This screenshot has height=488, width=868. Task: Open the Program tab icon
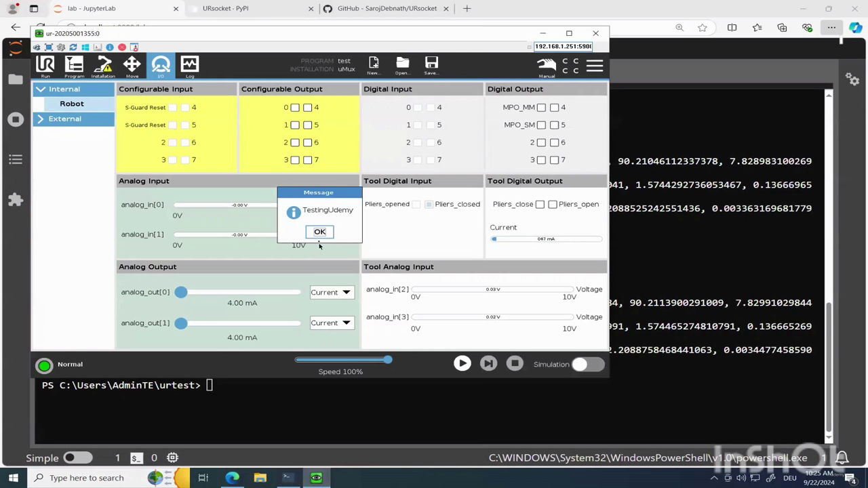tap(74, 66)
